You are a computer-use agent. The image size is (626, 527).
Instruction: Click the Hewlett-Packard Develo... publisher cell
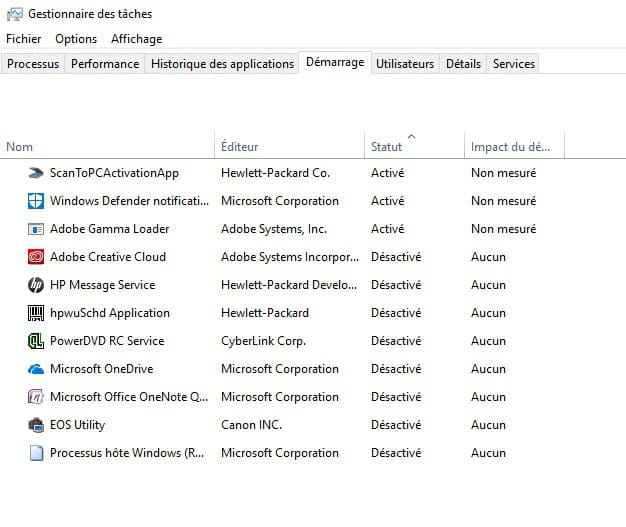point(289,285)
